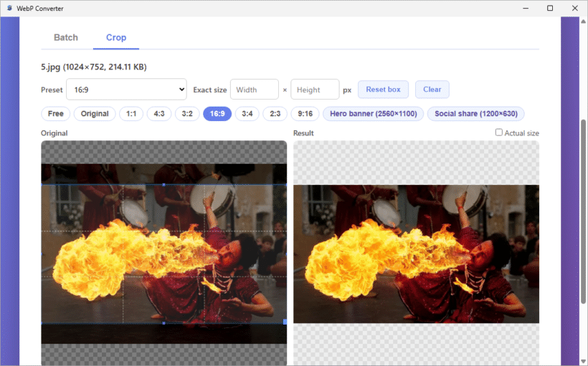Click the Result preview image
This screenshot has height=366, width=588.
click(416, 254)
